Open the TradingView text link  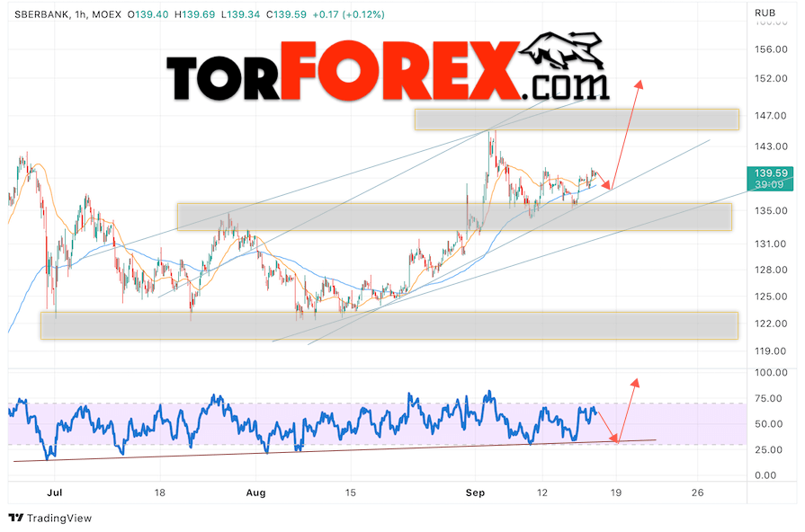tap(59, 519)
